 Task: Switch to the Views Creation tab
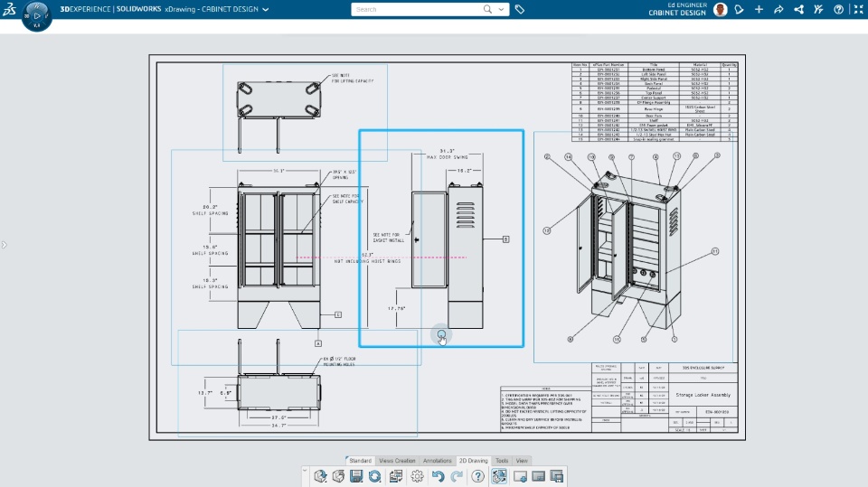(x=397, y=461)
